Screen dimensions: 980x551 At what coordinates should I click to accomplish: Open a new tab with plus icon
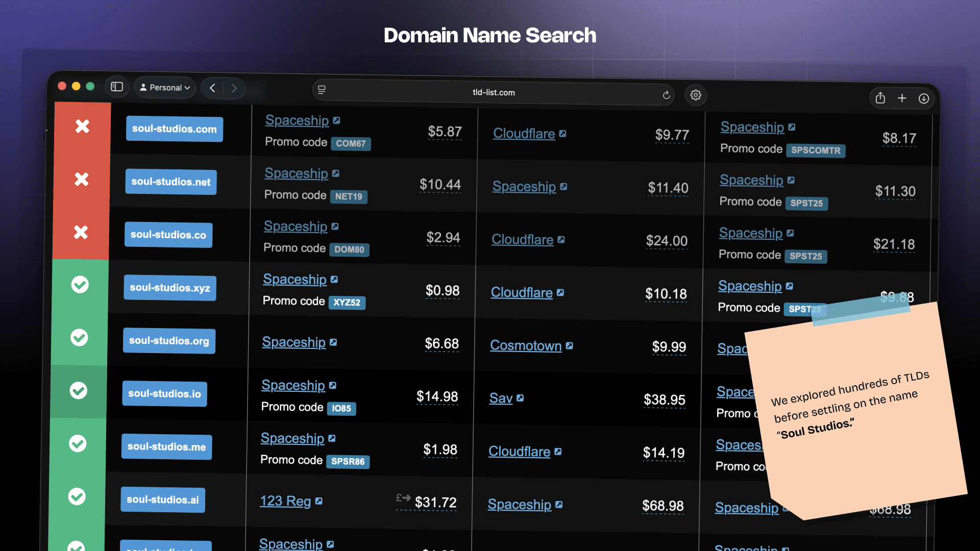pos(902,98)
